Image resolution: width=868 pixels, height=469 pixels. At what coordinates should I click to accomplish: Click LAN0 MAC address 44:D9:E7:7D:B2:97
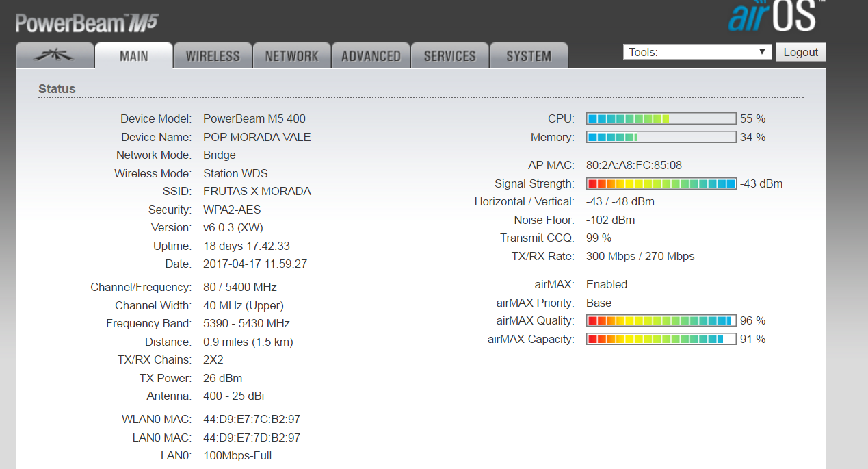point(252,438)
